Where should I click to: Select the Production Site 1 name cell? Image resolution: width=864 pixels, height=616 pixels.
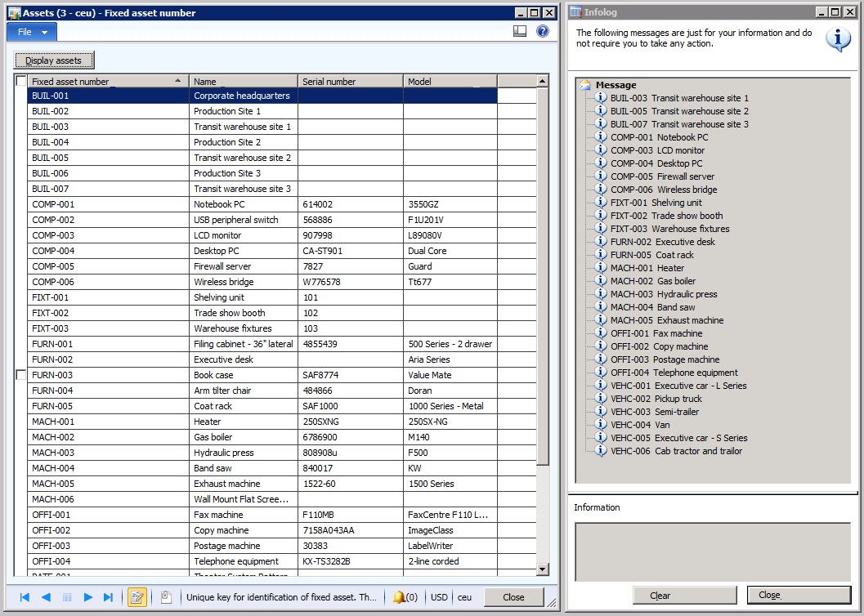coord(244,111)
